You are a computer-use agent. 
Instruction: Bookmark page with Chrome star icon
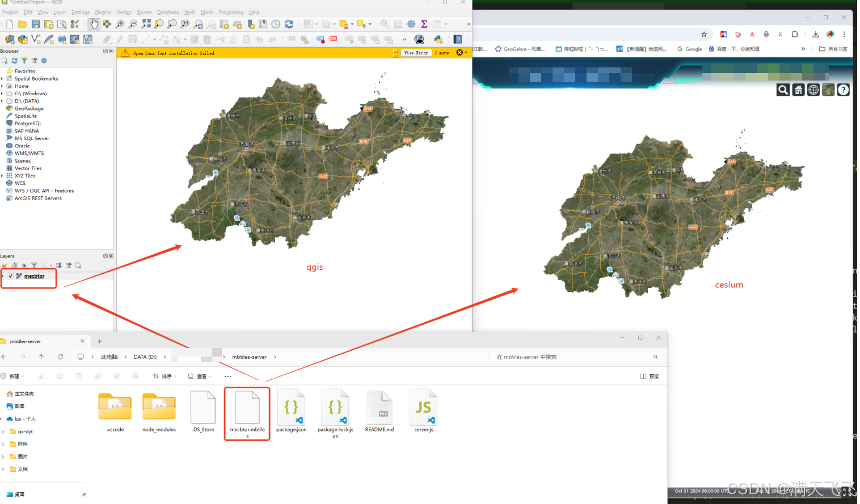tap(704, 34)
